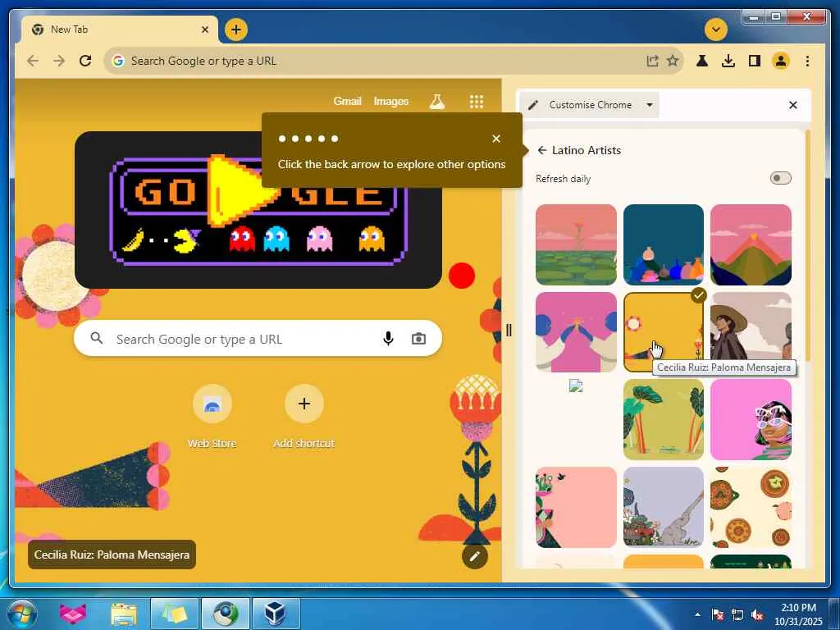The height and width of the screenshot is (630, 840).
Task: Select the cream pottery plates thumbnail
Action: 751,507
